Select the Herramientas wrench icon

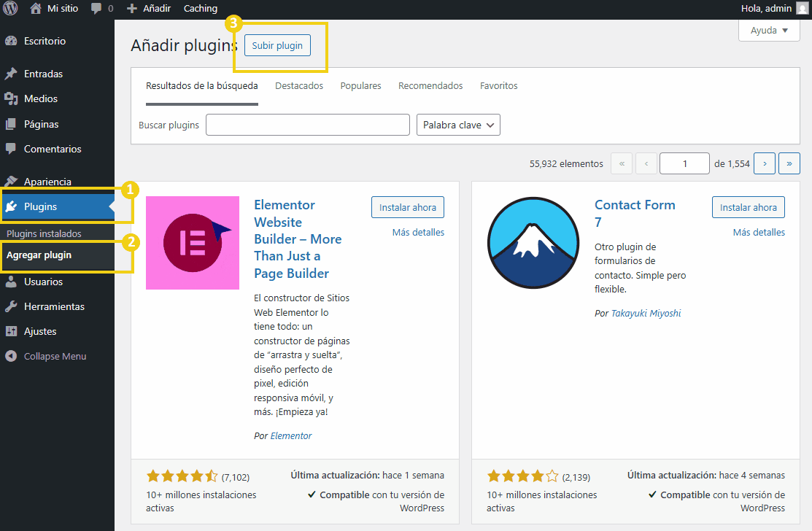[11, 306]
